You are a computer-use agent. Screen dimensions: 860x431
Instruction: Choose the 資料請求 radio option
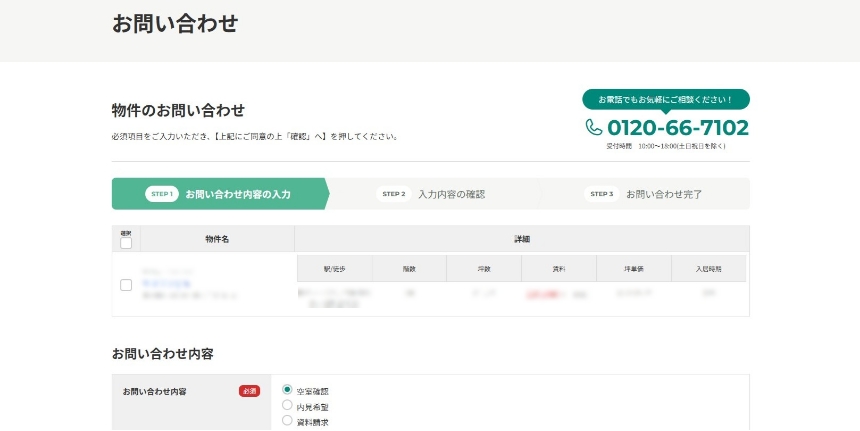pyautogui.click(x=287, y=421)
